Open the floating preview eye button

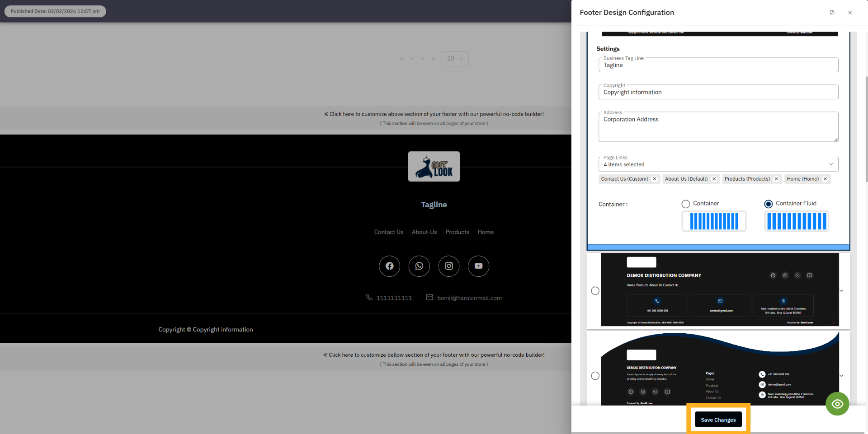(x=837, y=404)
